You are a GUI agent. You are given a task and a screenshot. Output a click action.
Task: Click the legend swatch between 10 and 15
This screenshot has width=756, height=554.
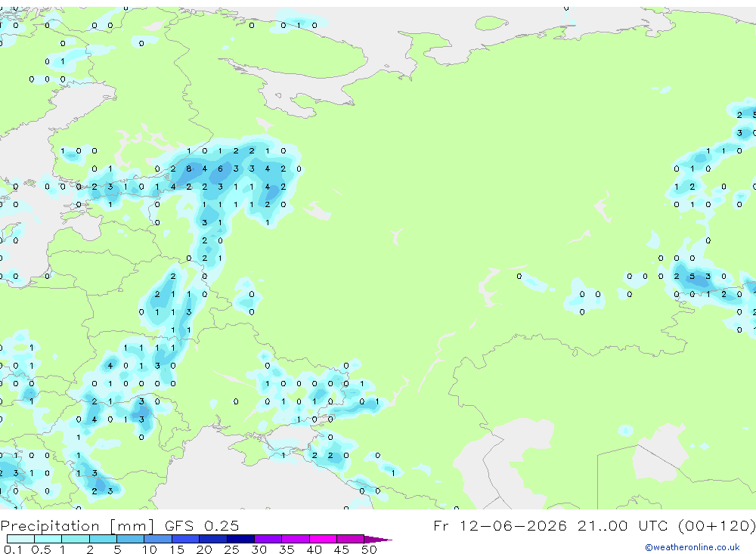[158, 539]
